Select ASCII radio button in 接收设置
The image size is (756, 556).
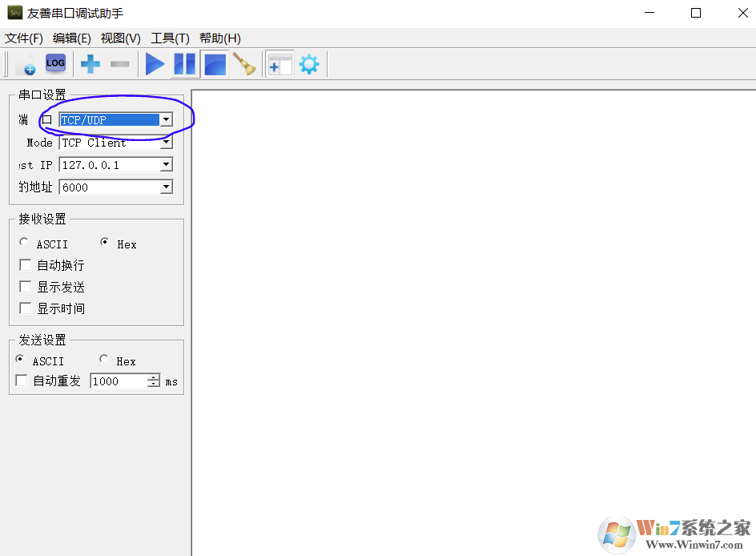24,243
